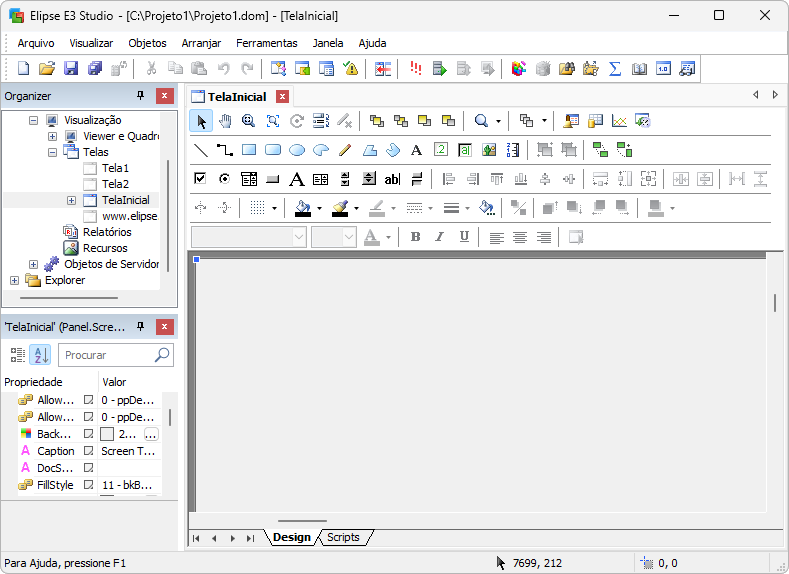Click the Open folder toolbar icon
Image resolution: width=789 pixels, height=574 pixels.
(47, 69)
